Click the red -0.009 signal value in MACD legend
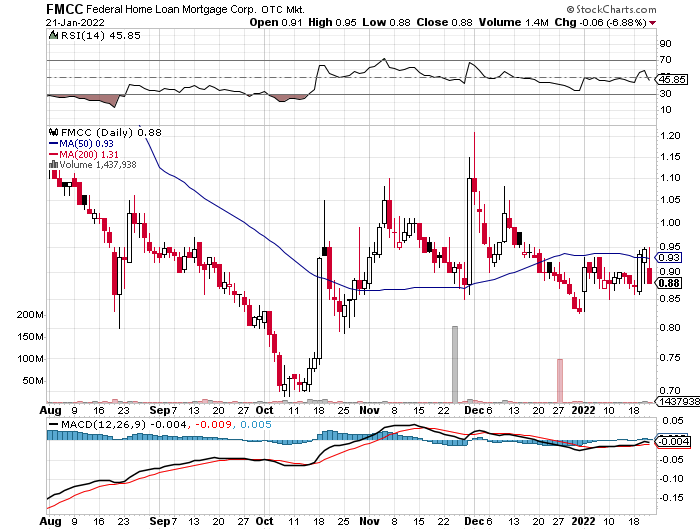700x530 pixels. (212, 424)
